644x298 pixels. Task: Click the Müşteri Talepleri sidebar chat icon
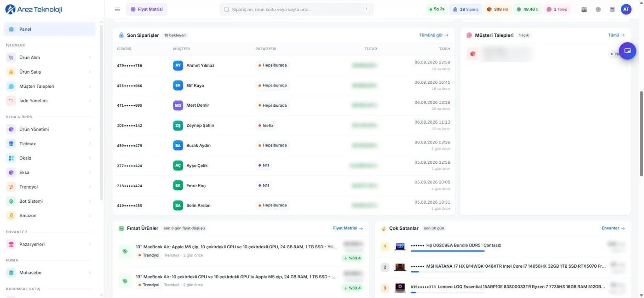pos(11,86)
